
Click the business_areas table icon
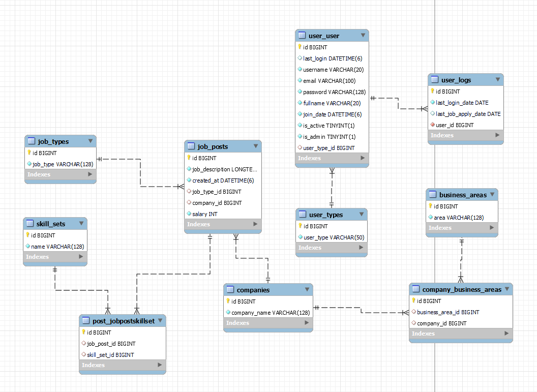point(433,194)
